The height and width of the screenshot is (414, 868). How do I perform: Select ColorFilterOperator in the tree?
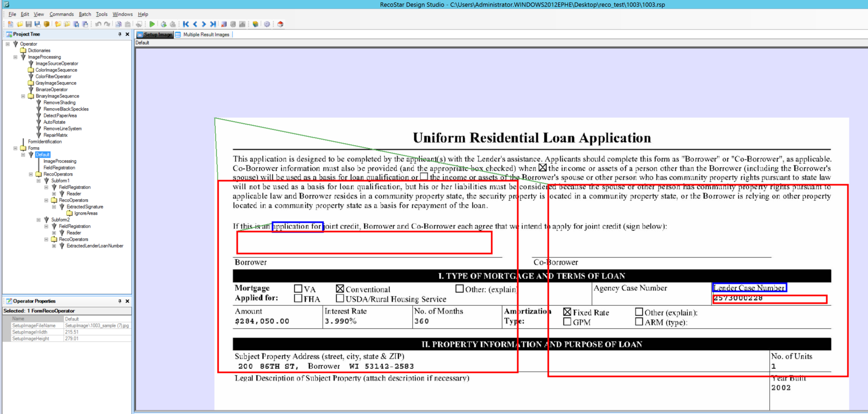point(53,77)
